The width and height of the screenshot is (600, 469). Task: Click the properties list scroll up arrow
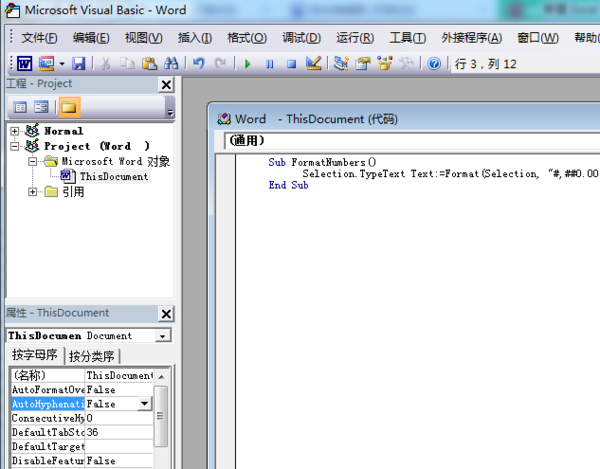point(161,377)
